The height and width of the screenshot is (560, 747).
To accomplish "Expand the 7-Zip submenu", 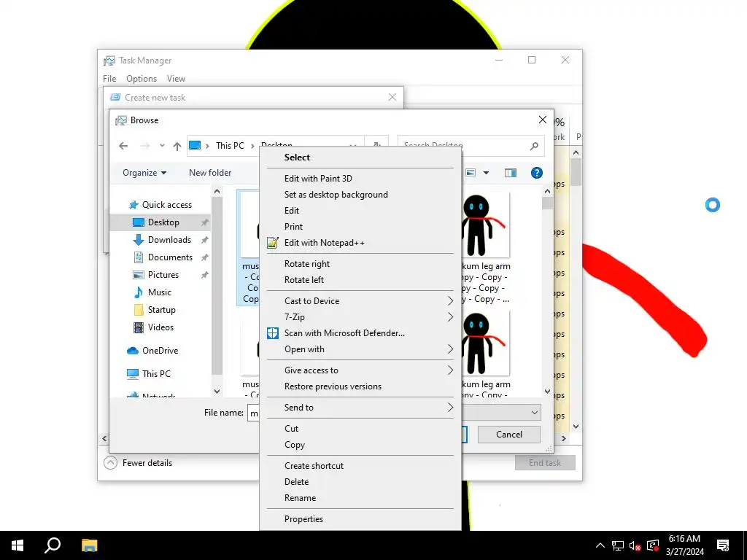I will point(360,317).
